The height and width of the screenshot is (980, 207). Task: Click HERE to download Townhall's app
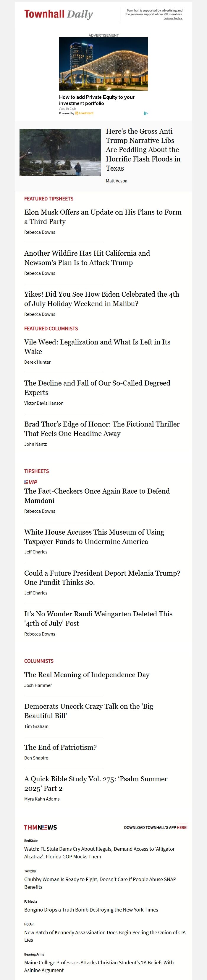click(x=182, y=827)
